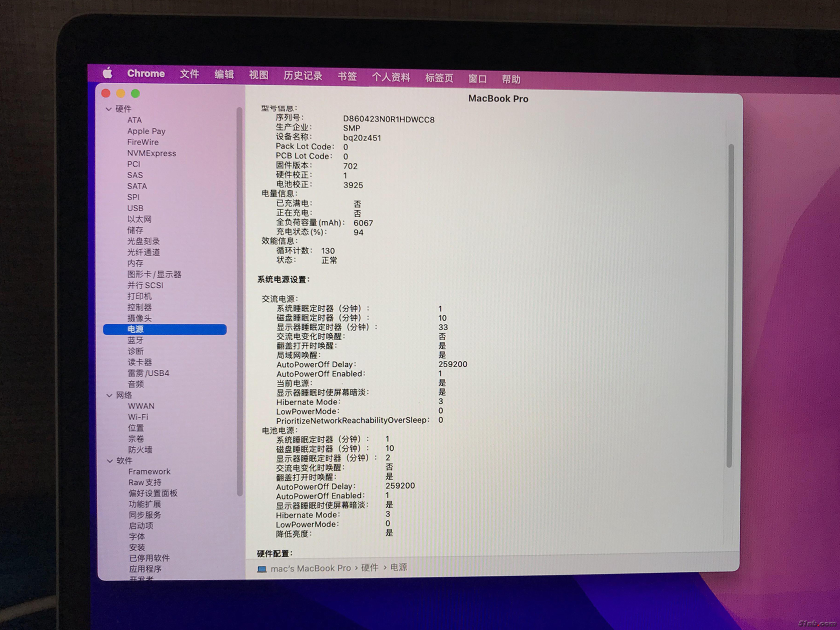Collapse the 软件 section chevron
Screen dimensions: 840x630
[110, 460]
